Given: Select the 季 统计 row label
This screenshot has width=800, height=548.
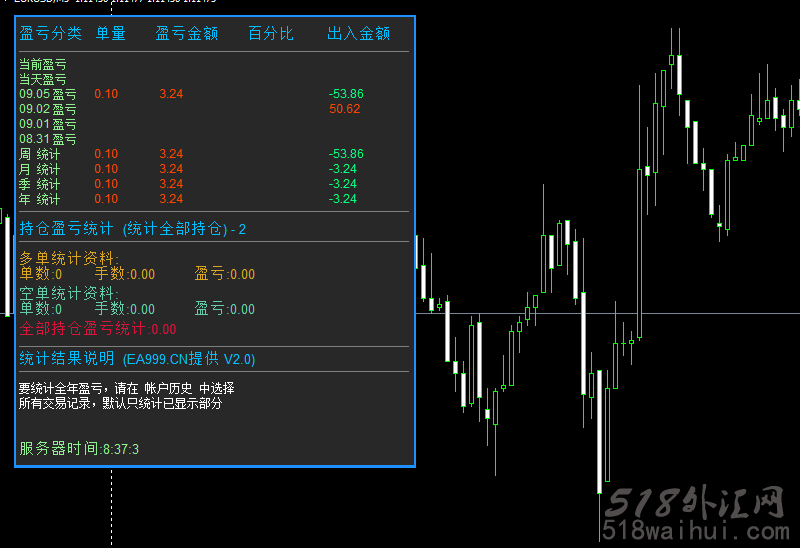Looking at the screenshot, I should tap(39, 184).
